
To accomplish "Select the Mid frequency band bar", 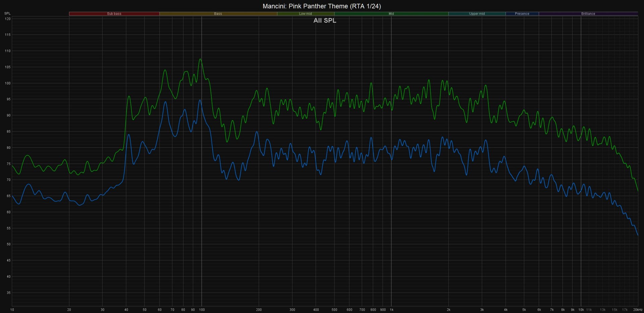I will (x=391, y=14).
